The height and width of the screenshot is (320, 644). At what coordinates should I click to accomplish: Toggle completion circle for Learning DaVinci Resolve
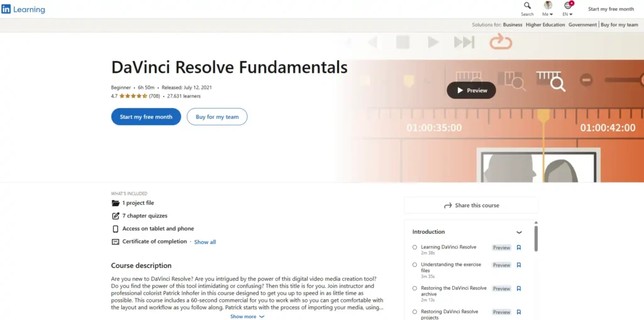414,247
